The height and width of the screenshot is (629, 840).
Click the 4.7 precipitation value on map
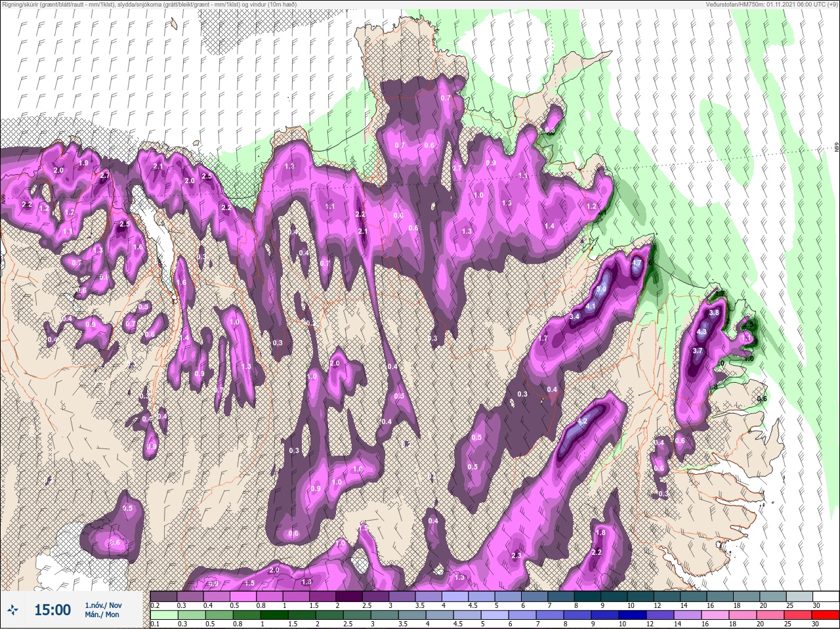(x=636, y=263)
